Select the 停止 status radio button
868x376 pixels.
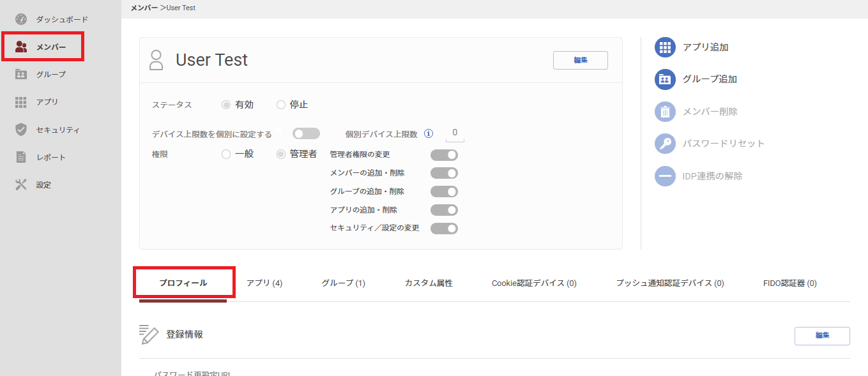(x=281, y=105)
